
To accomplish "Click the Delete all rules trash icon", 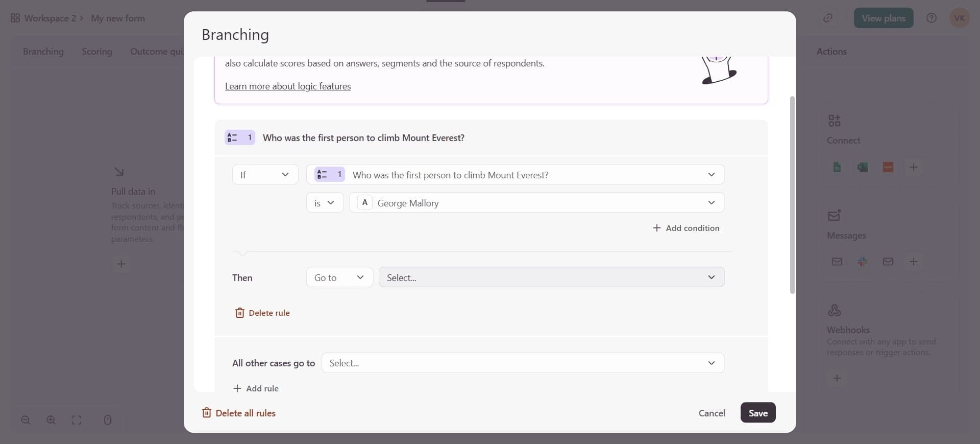I will coord(207,413).
